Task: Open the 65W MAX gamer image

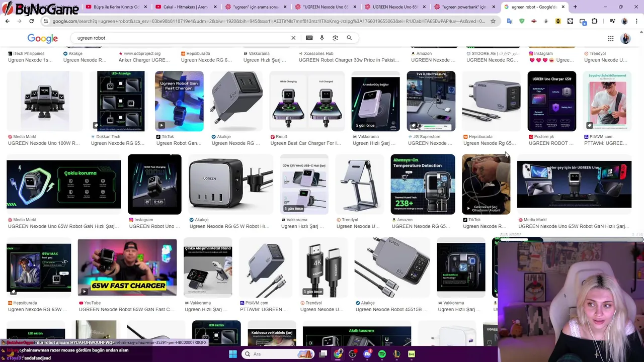Action: click(39, 267)
